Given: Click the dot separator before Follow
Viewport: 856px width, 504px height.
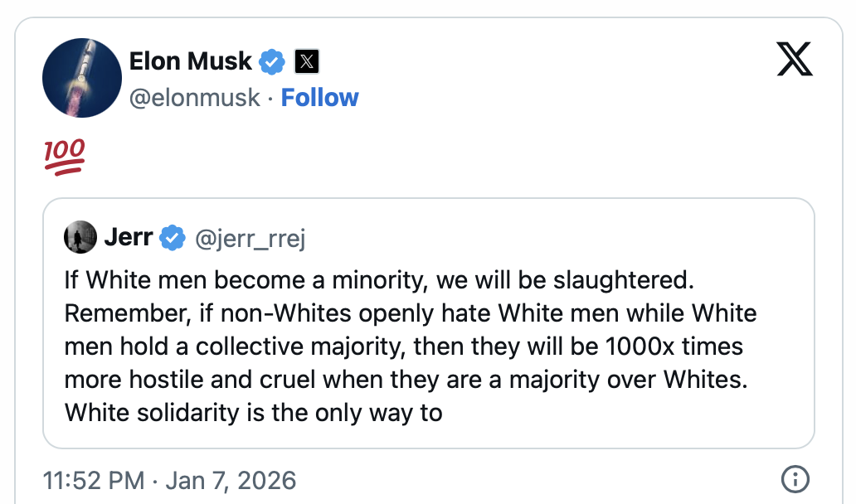Looking at the screenshot, I should (x=270, y=98).
